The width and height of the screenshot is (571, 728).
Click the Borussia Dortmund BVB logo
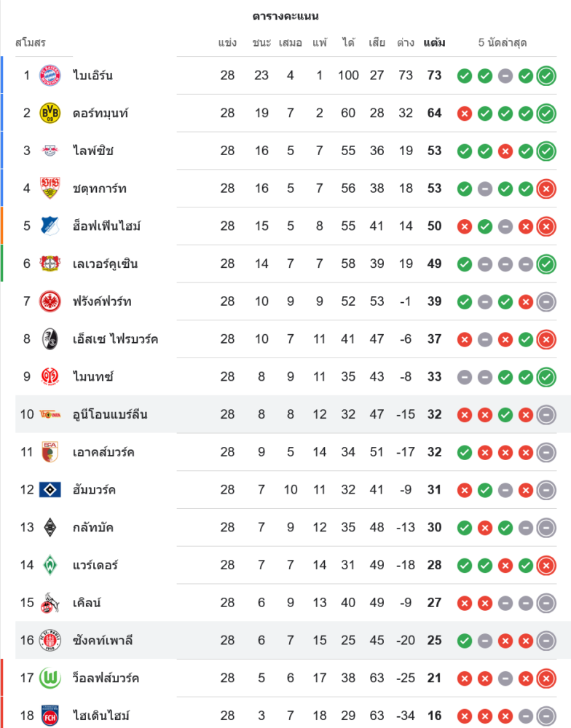pyautogui.click(x=50, y=113)
